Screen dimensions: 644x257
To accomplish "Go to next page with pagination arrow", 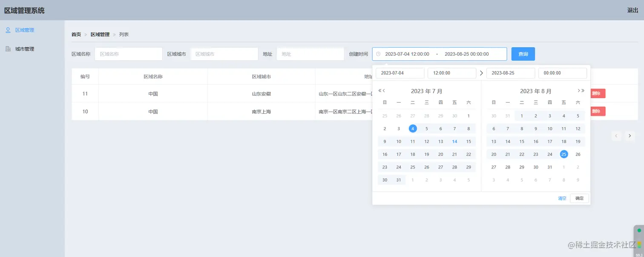I will click(630, 136).
